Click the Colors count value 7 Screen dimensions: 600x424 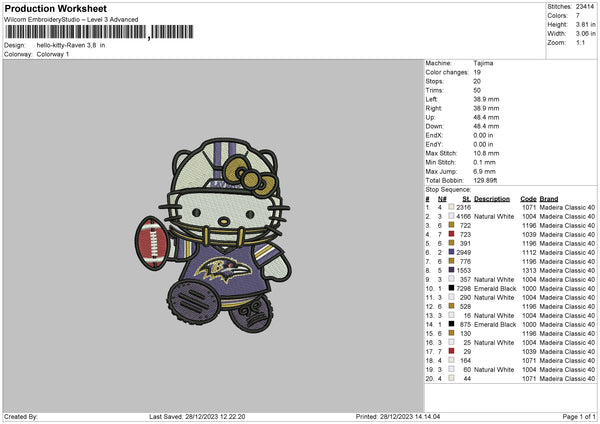(x=578, y=16)
